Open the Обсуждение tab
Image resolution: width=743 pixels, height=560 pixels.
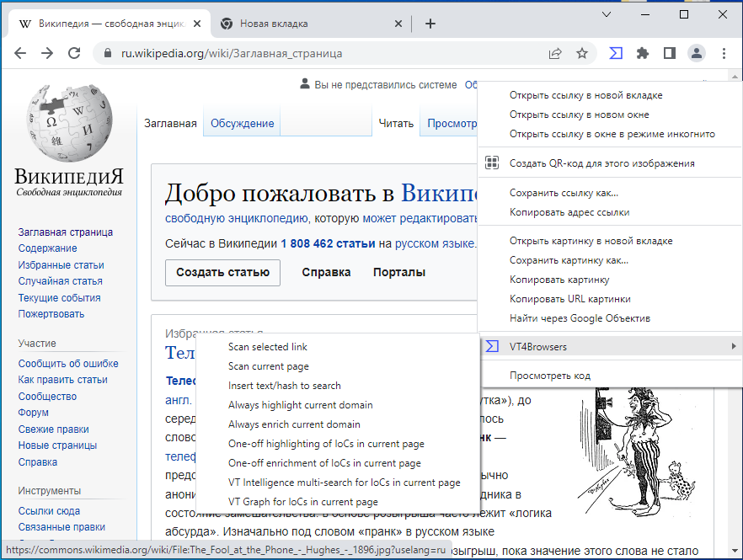pyautogui.click(x=242, y=124)
